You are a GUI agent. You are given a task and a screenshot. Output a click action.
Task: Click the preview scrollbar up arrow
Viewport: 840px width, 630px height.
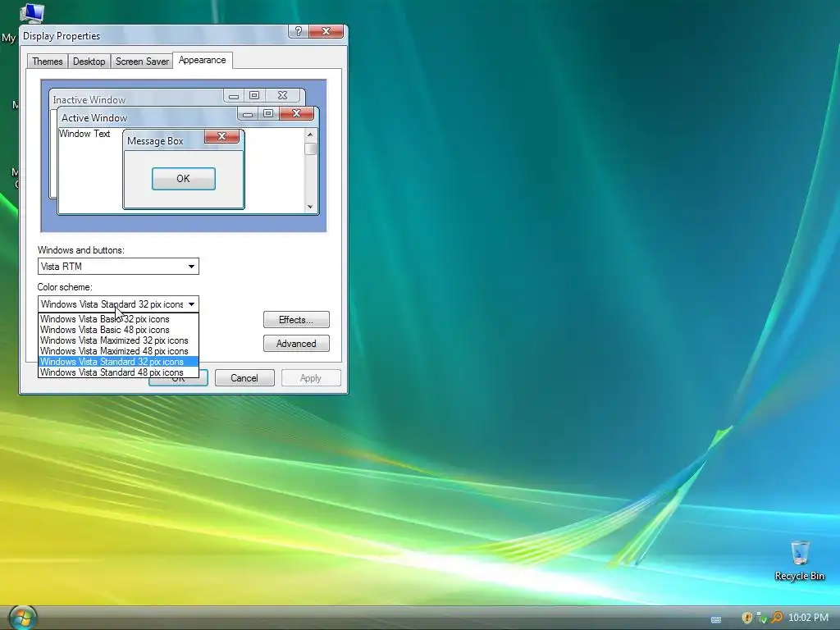pos(309,135)
